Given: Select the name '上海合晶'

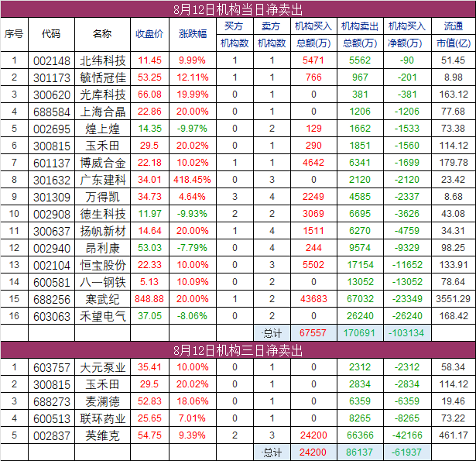Looking at the screenshot, I should pos(103,112).
